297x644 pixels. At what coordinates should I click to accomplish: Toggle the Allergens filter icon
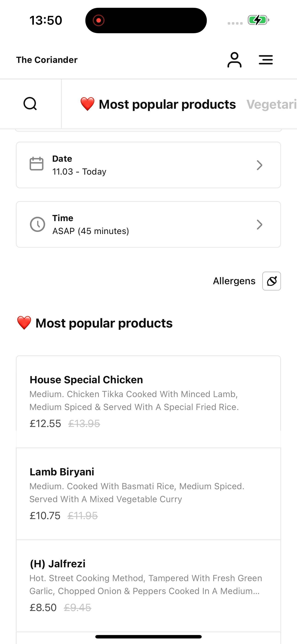[x=271, y=281]
